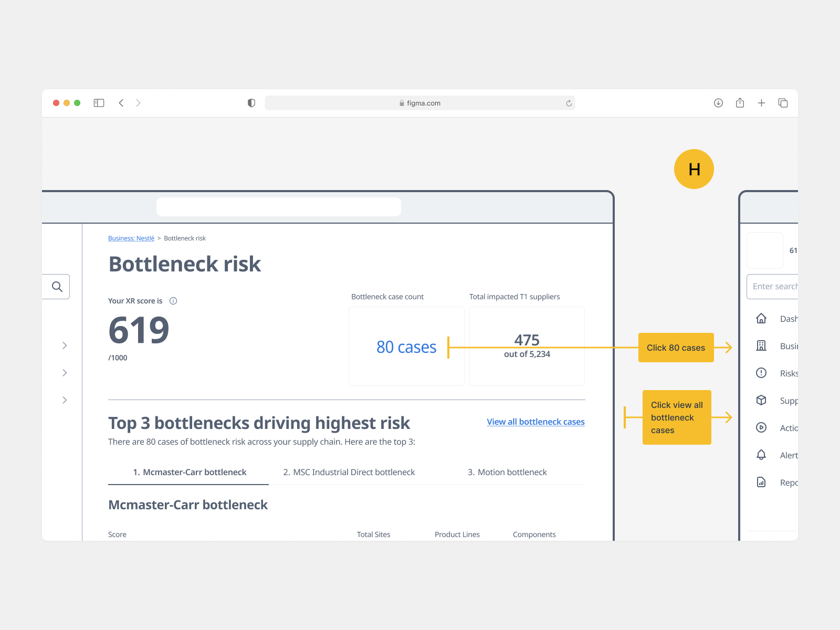This screenshot has height=630, width=840.
Task: Toggle the browser sidebar panel icon
Action: [x=99, y=103]
